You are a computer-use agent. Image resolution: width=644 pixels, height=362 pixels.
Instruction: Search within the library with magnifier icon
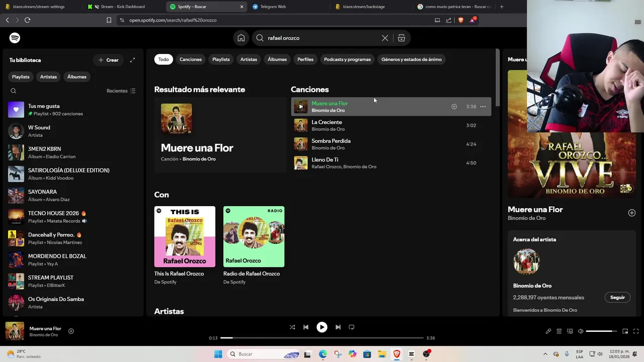14,91
